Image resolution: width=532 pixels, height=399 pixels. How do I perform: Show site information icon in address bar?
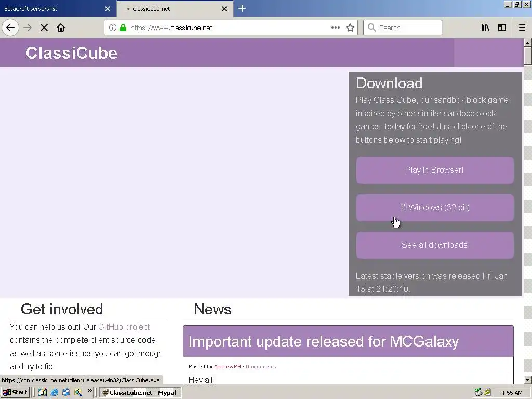pos(113,28)
